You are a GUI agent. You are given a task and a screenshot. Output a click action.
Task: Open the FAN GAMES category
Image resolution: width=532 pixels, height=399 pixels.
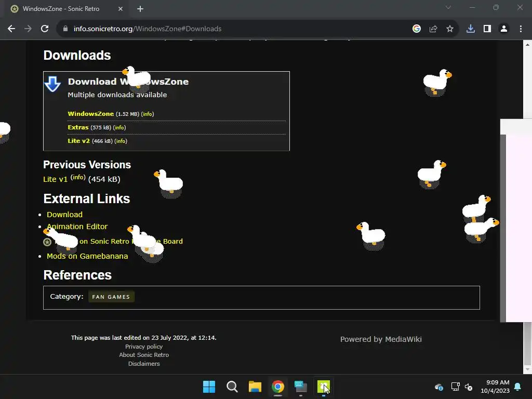[111, 297]
